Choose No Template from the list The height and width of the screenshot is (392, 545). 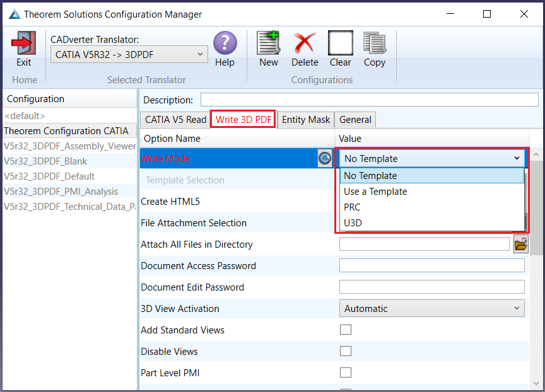click(431, 176)
